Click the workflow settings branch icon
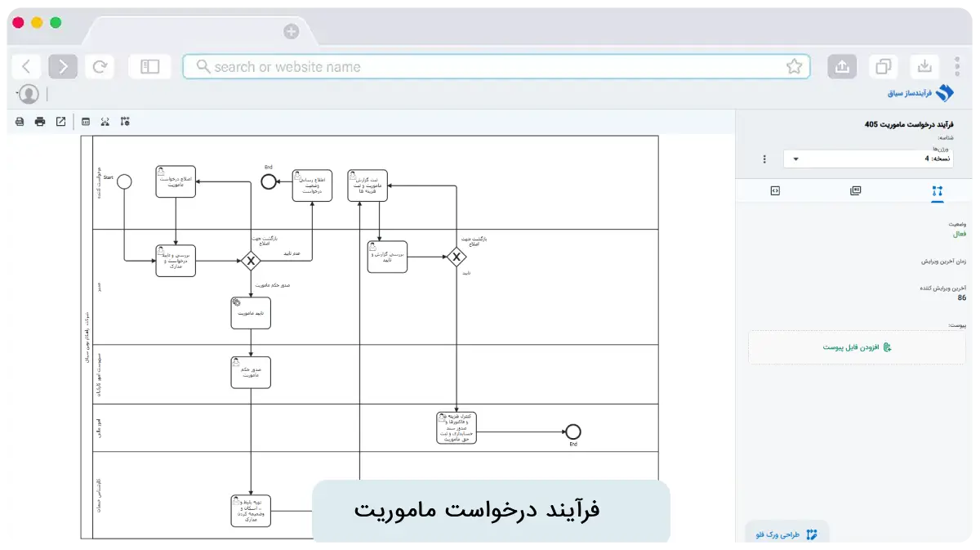The image size is (980, 550). click(x=125, y=122)
